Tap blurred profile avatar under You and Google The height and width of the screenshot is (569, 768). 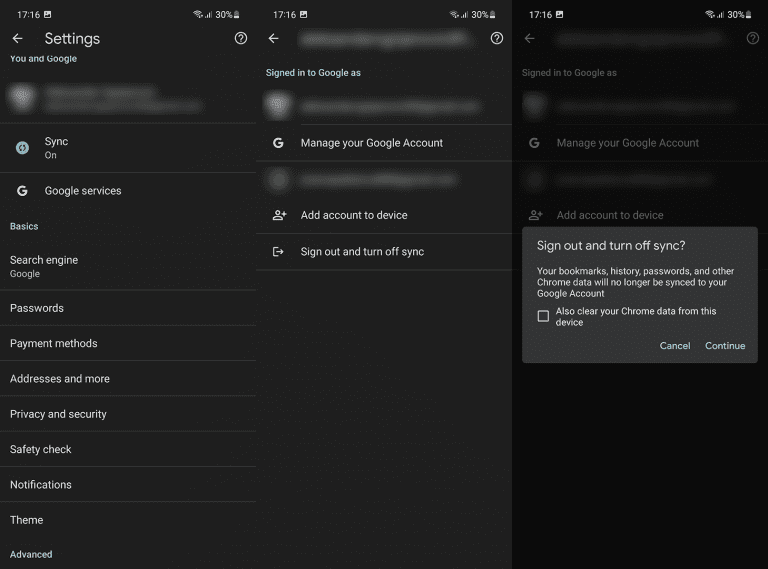pyautogui.click(x=22, y=97)
